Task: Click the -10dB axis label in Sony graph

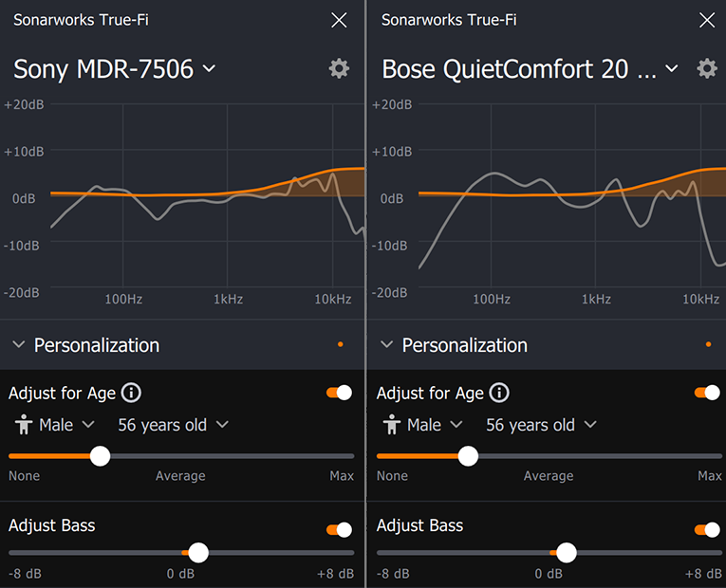Action: coord(21,246)
